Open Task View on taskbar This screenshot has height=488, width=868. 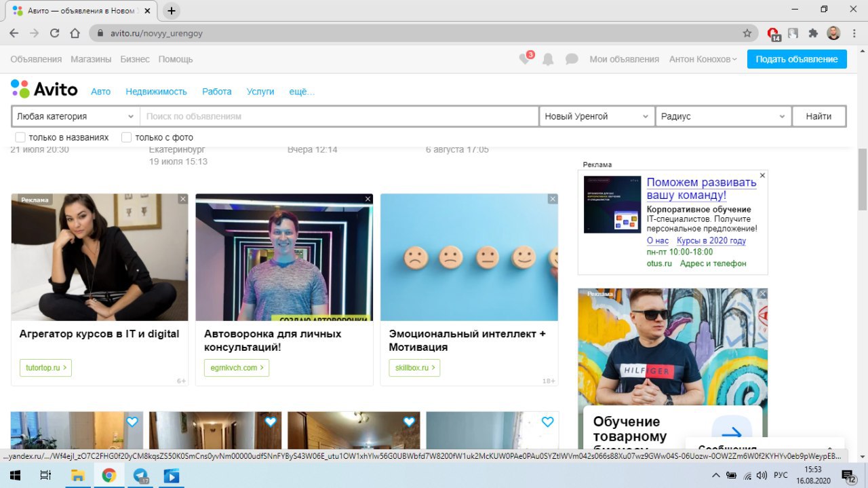[45, 475]
